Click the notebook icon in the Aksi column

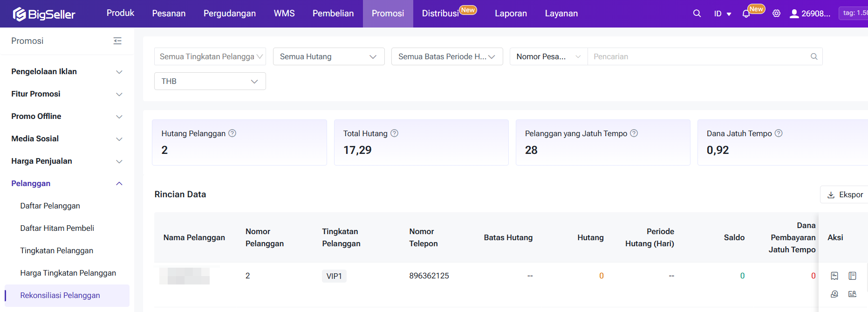coord(852,276)
